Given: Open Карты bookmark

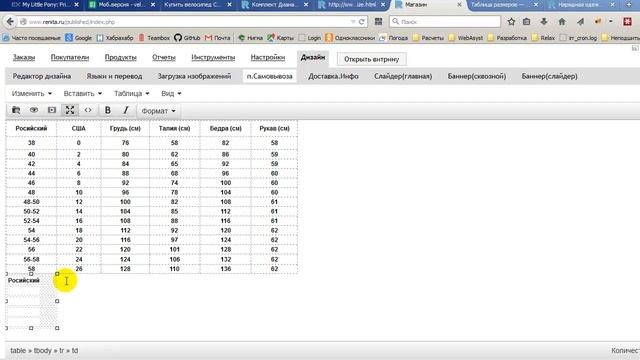Looking at the screenshot, I should coord(280,38).
